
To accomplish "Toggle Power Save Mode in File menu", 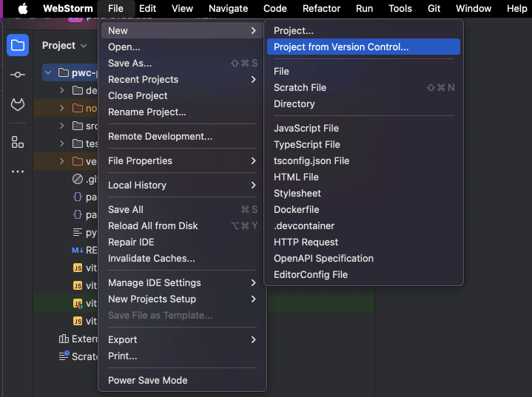I will [x=147, y=380].
